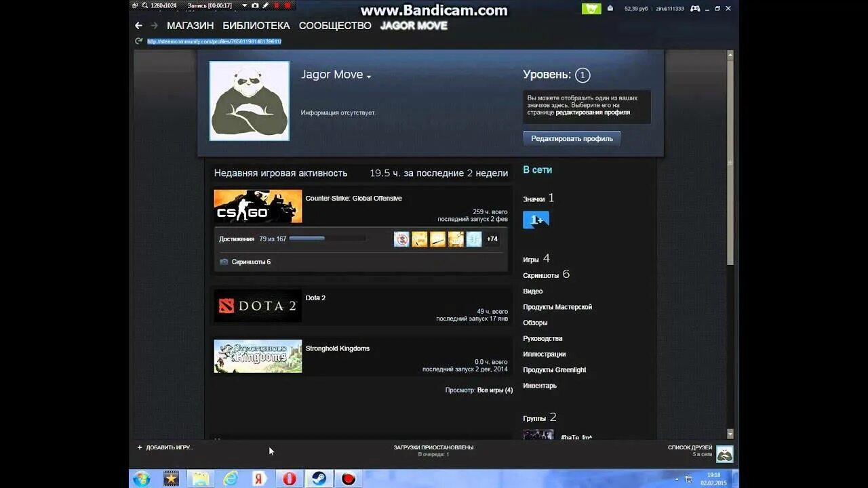Click the Bandicam magnifier icon
This screenshot has width=868, height=488.
point(145,5)
